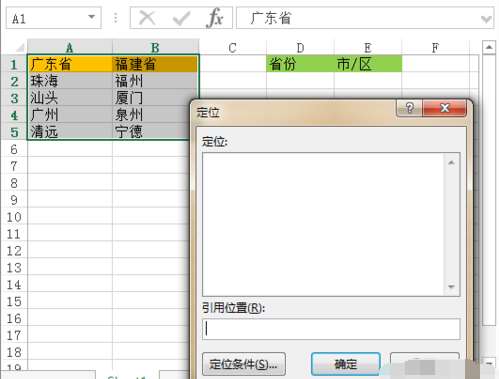499x379 pixels.
Task: Click the worksheet scroll up arrow
Action: tap(489, 47)
